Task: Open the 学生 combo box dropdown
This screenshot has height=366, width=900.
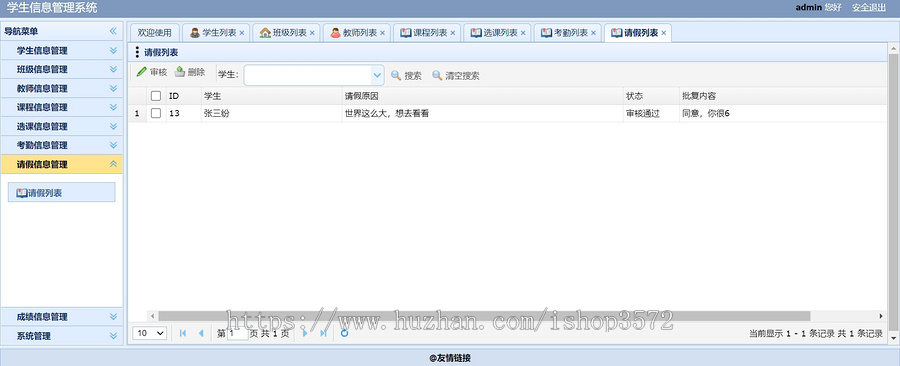Action: click(377, 75)
